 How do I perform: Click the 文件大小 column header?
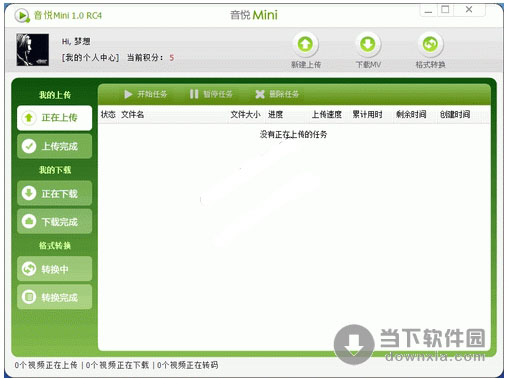tap(245, 114)
